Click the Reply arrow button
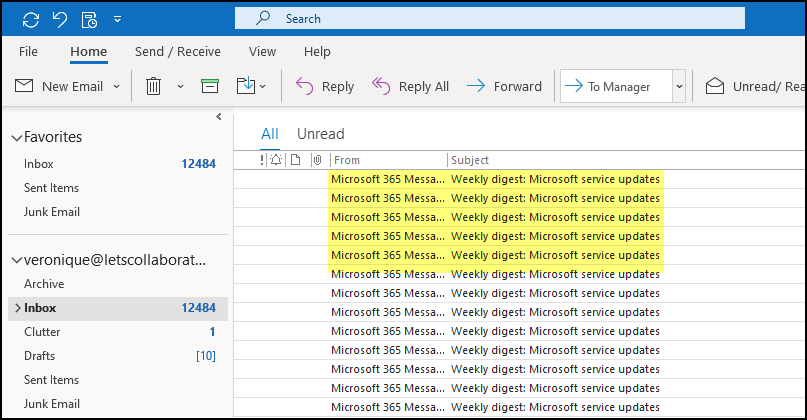 coord(325,87)
